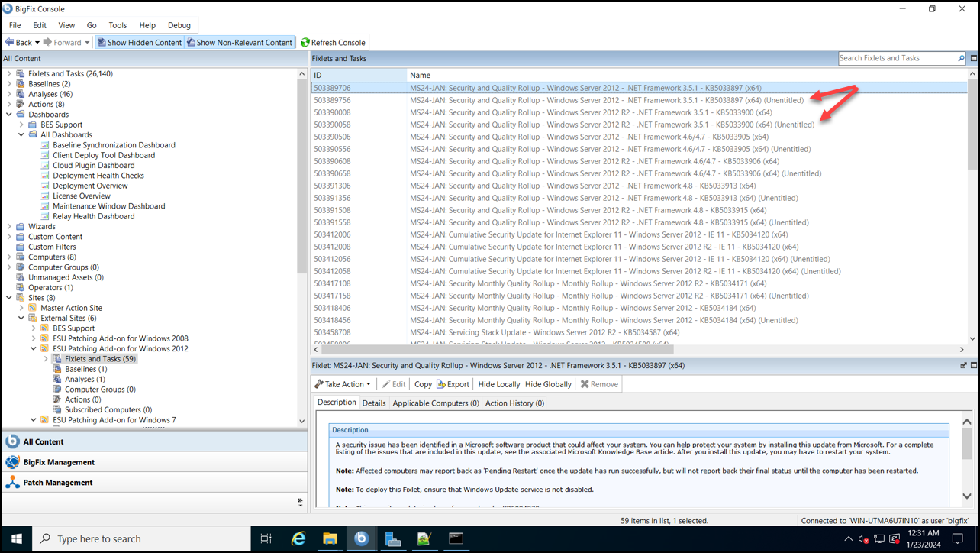Select Baselines (1) under Windows 2012 site
This screenshot has width=980, height=553.
[85, 369]
